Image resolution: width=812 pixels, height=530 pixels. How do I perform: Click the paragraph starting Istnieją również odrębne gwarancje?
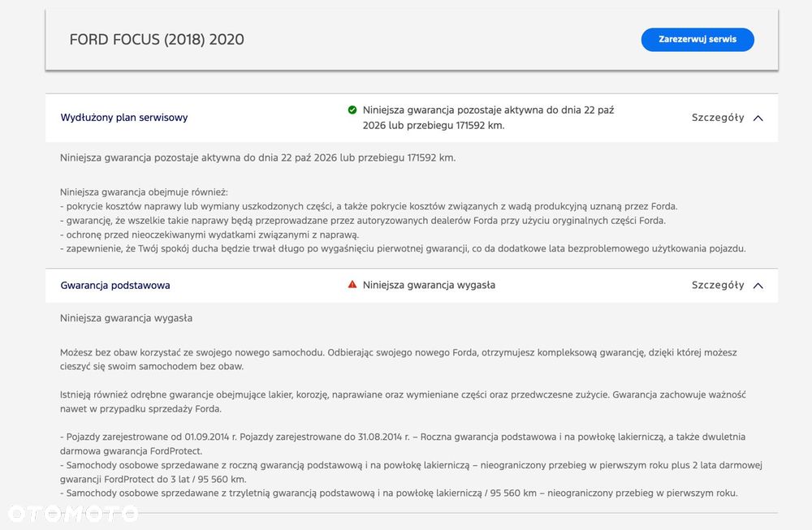[x=402, y=402]
